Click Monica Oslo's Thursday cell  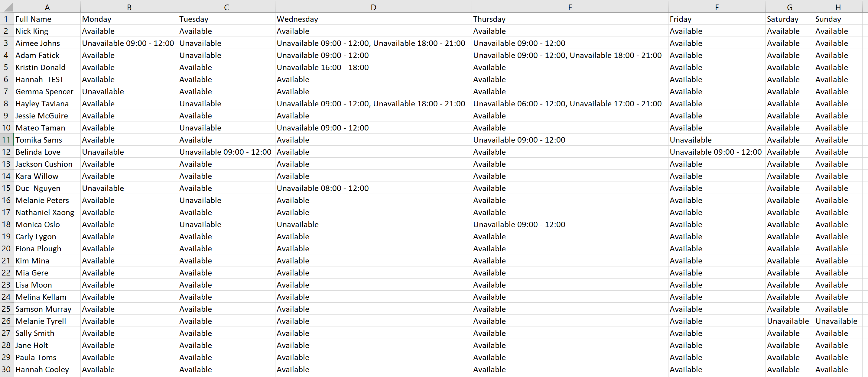(x=519, y=224)
